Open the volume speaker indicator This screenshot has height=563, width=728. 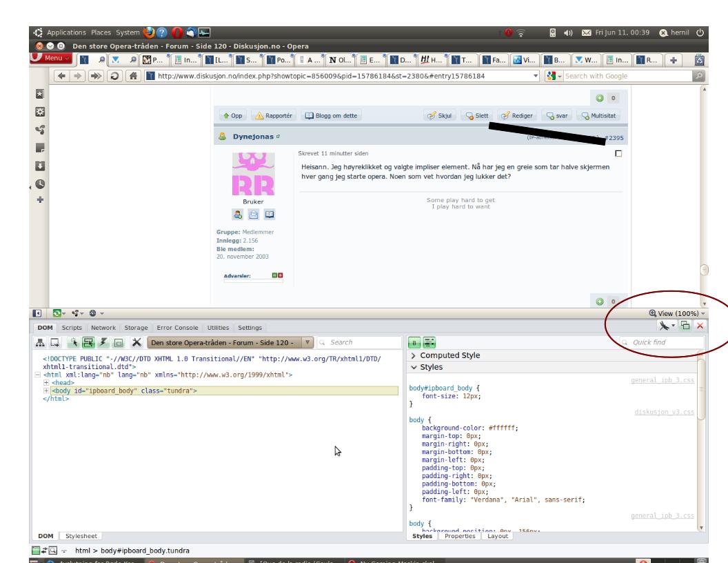pyautogui.click(x=568, y=32)
